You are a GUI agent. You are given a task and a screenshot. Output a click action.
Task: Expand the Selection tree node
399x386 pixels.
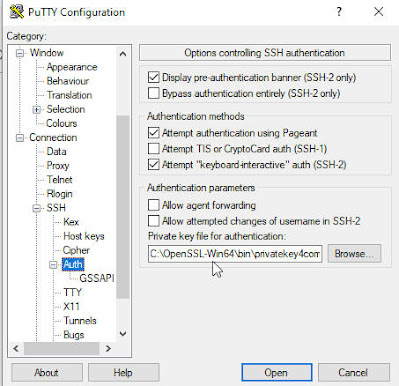pos(37,110)
